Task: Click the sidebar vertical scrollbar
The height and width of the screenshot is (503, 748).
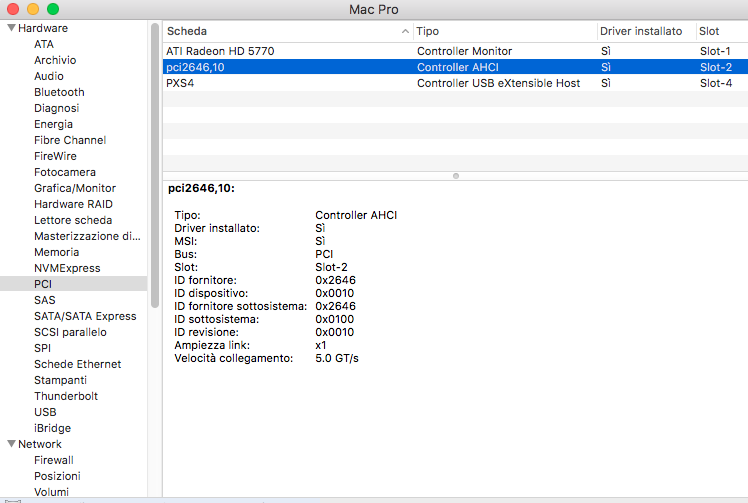Action: pos(155,166)
